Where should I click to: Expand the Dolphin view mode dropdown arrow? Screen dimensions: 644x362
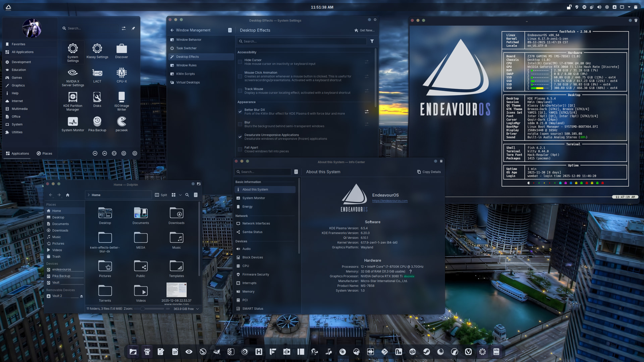[x=180, y=195]
